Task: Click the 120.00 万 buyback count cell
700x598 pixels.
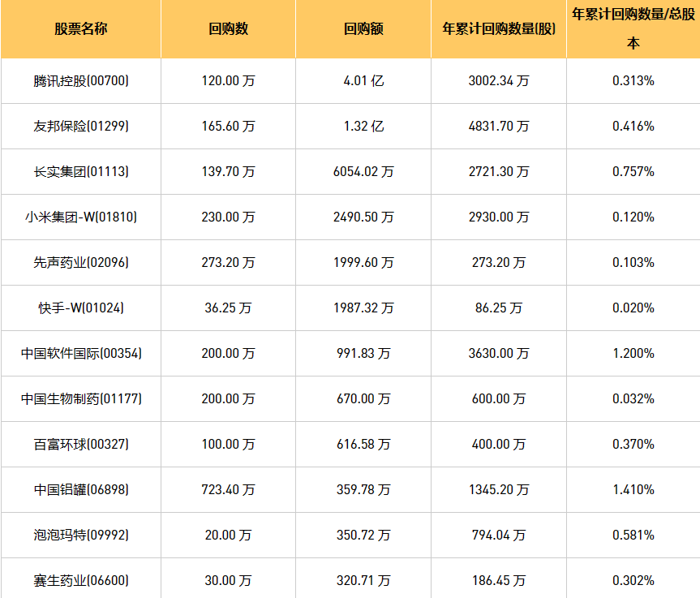Action: point(228,81)
